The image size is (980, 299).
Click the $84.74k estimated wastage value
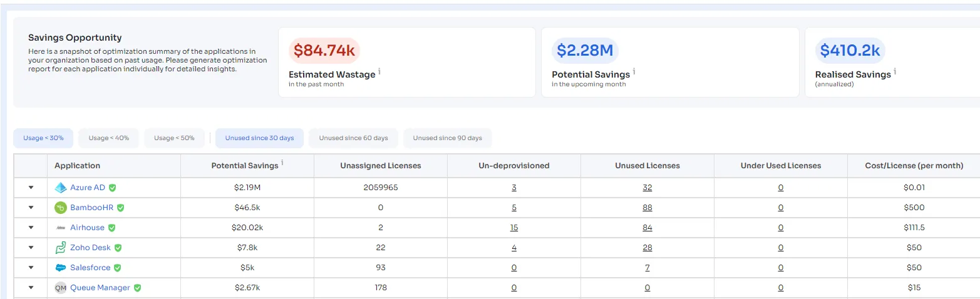324,51
